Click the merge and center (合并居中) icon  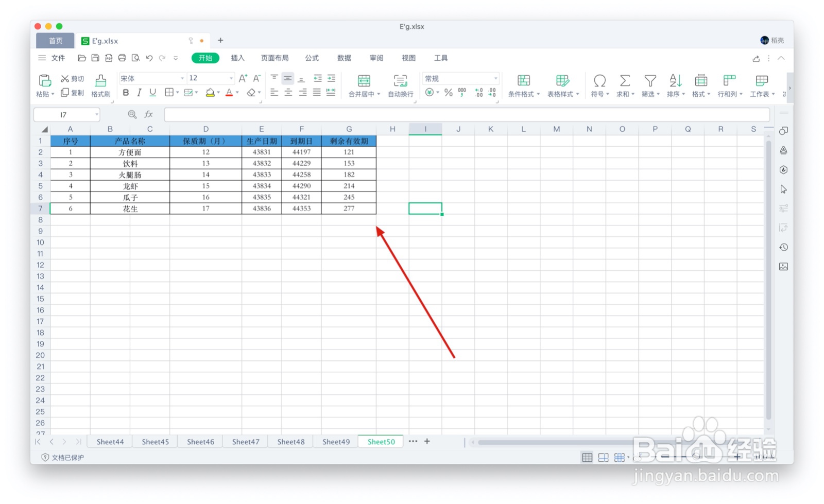tap(364, 81)
